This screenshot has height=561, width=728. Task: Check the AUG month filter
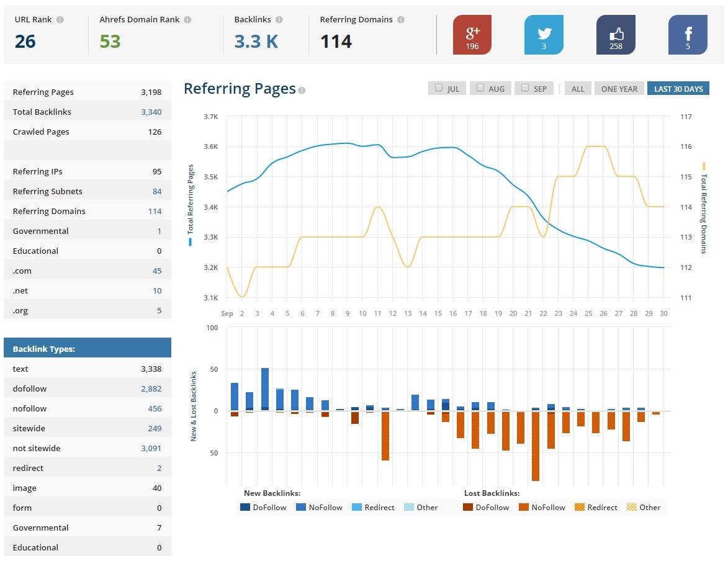click(x=480, y=88)
